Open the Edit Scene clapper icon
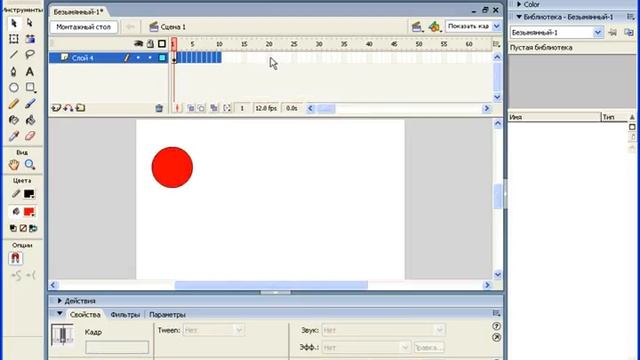 417,27
